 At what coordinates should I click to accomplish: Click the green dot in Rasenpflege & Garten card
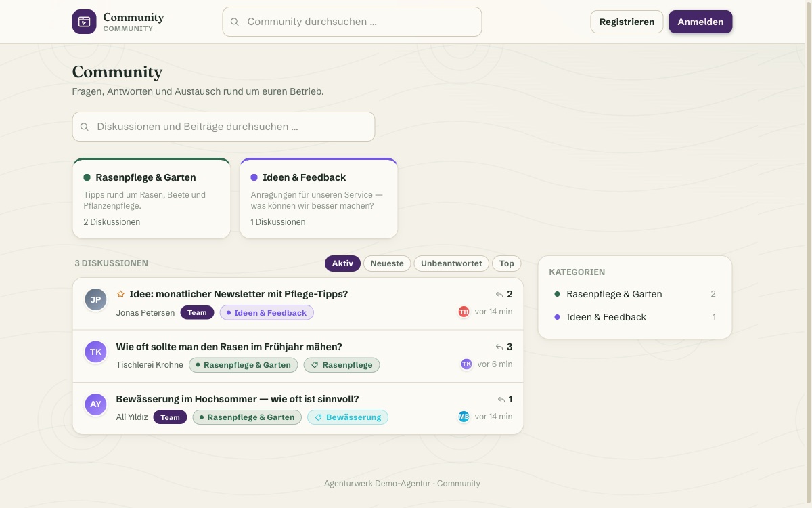click(x=87, y=177)
